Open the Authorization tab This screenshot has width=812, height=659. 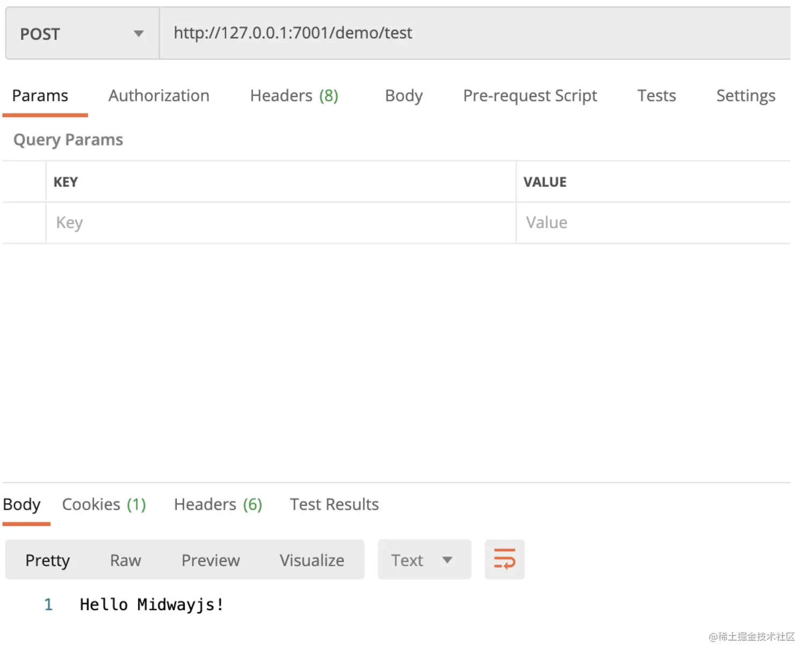(x=159, y=96)
